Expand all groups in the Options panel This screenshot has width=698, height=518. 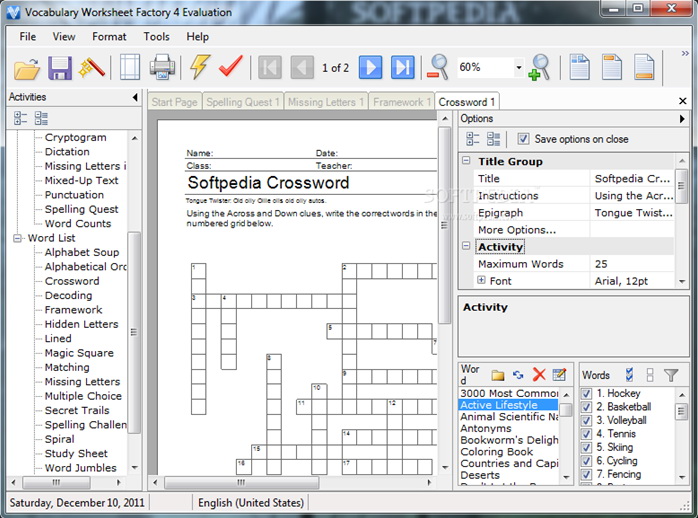[473, 139]
